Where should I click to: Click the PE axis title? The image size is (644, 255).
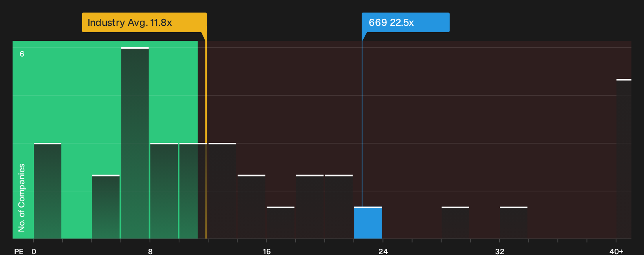pos(19,251)
